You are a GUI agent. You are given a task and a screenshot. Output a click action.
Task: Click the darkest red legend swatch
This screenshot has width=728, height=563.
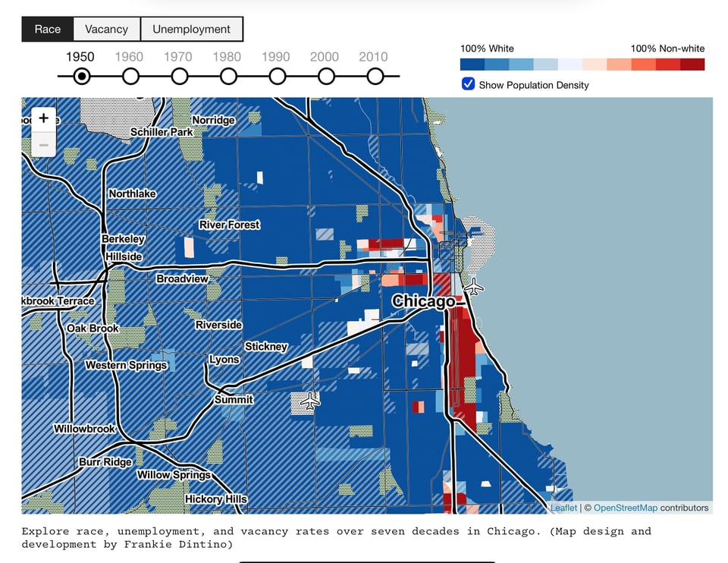pyautogui.click(x=692, y=64)
